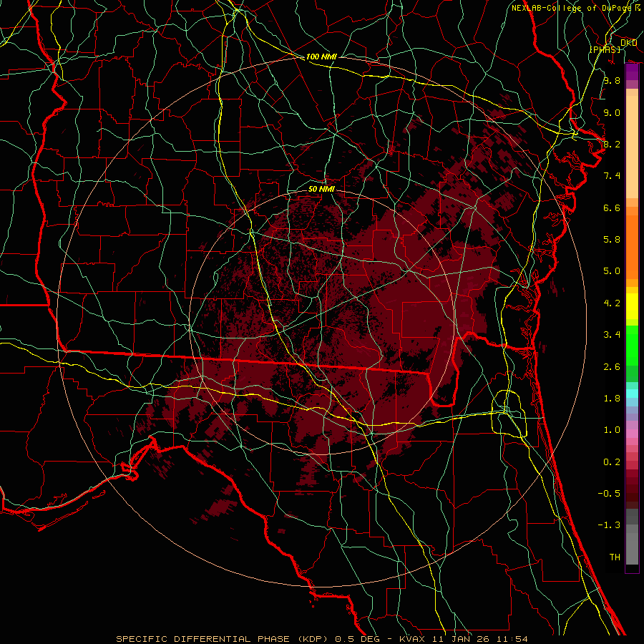Click the DKD product label above the scale
The height and width of the screenshot is (644, 644).
[x=628, y=42]
